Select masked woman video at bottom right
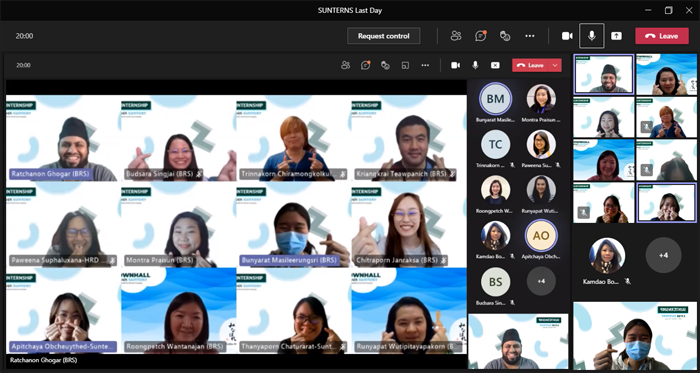The height and width of the screenshot is (373, 700). pyautogui.click(x=635, y=336)
